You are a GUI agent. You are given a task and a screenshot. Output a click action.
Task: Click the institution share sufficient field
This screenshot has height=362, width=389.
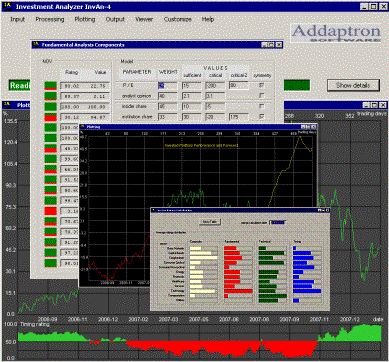pos(191,117)
